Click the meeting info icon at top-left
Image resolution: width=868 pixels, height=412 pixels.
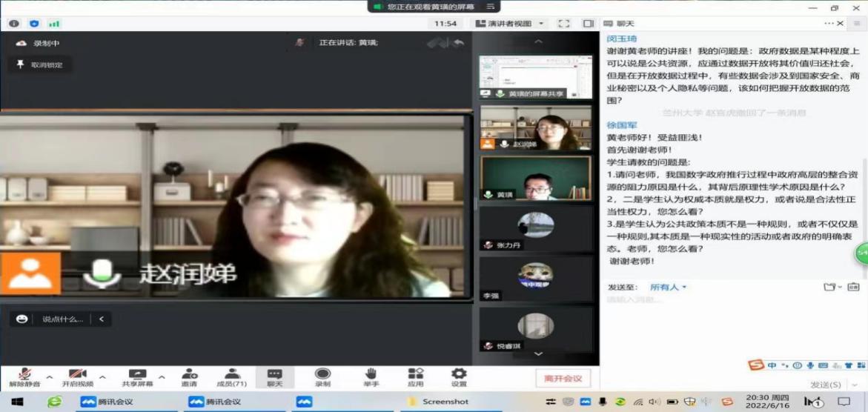tap(14, 24)
